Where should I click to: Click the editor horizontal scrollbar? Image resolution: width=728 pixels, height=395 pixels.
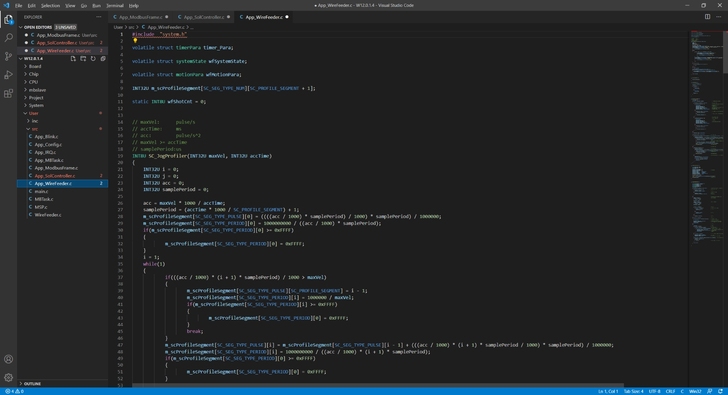(377, 385)
